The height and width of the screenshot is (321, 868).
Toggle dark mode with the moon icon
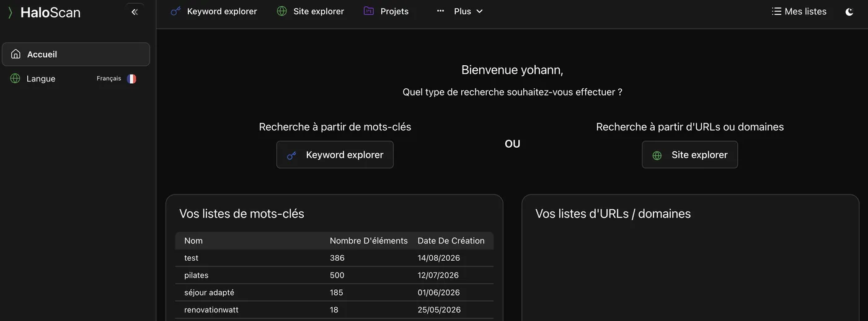849,12
